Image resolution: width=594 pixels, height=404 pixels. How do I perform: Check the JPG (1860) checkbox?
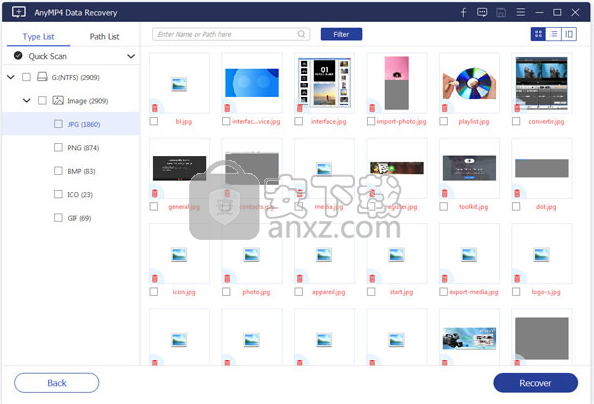coord(58,124)
